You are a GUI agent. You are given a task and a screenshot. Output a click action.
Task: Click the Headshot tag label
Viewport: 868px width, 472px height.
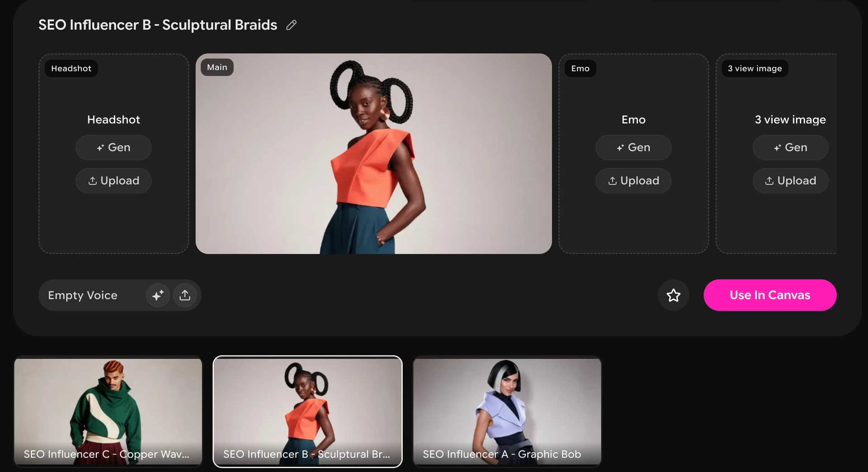(71, 69)
